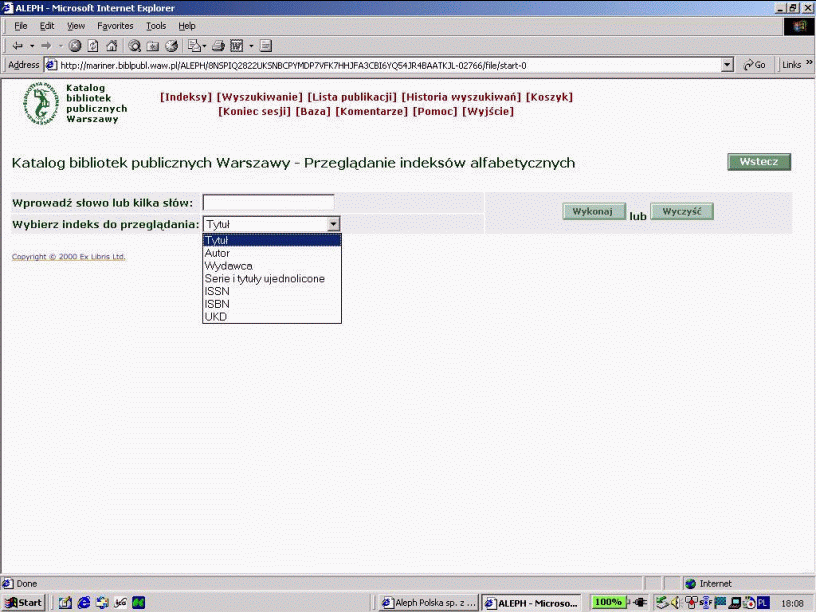The image size is (816, 612).
Task: Click the Refresh page icon
Action: [x=93, y=45]
